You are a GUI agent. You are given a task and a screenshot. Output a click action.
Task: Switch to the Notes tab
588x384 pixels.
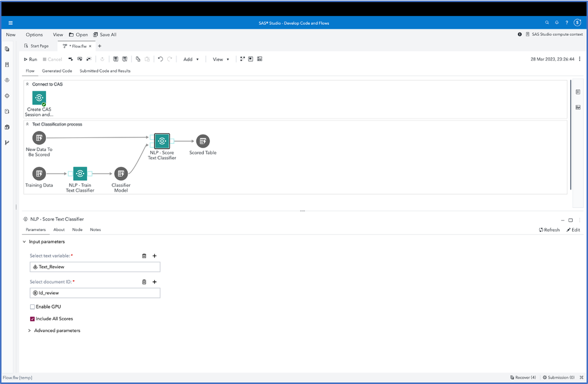(x=95, y=229)
